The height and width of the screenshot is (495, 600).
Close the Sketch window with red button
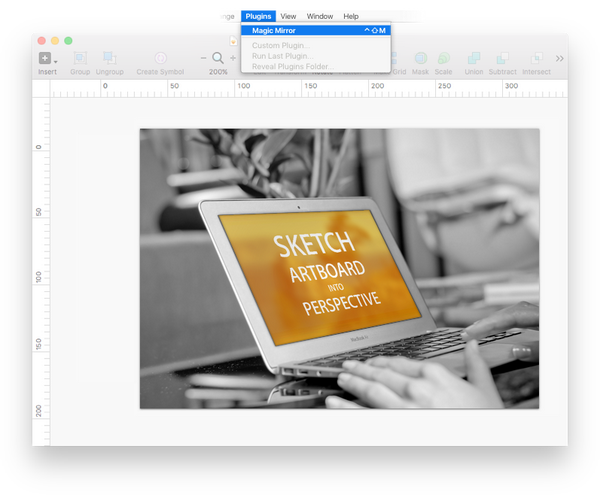point(42,41)
